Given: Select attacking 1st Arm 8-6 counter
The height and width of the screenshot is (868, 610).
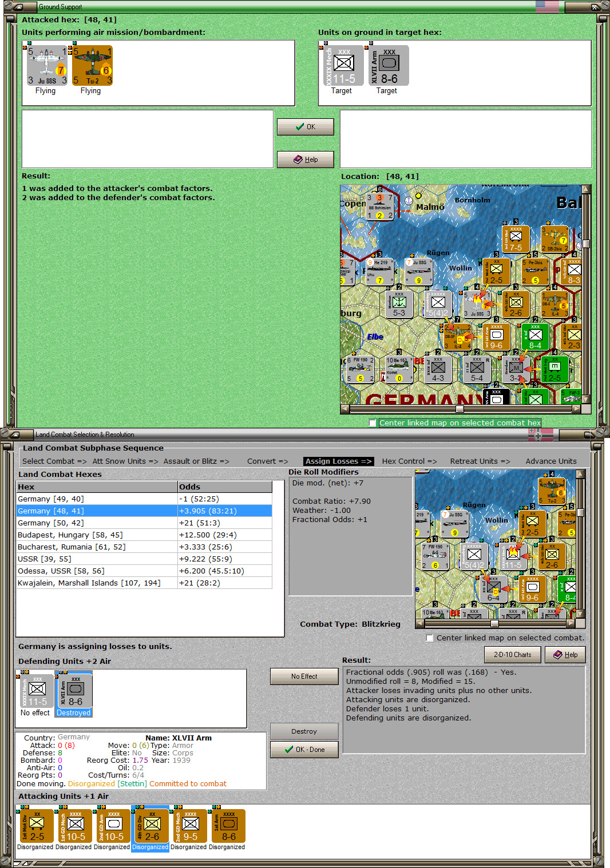Looking at the screenshot, I should click(x=228, y=825).
